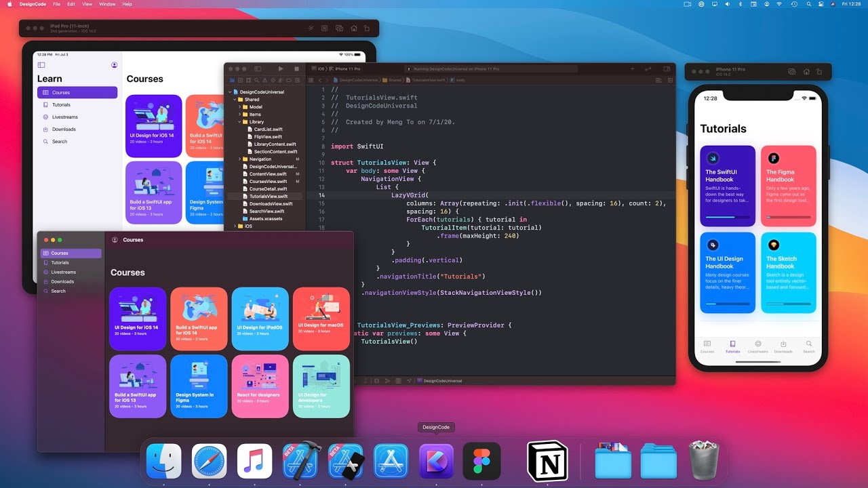Open the Find navigator magnifier icon in Xcode
Screen dimensions: 868x488
[x=255, y=80]
